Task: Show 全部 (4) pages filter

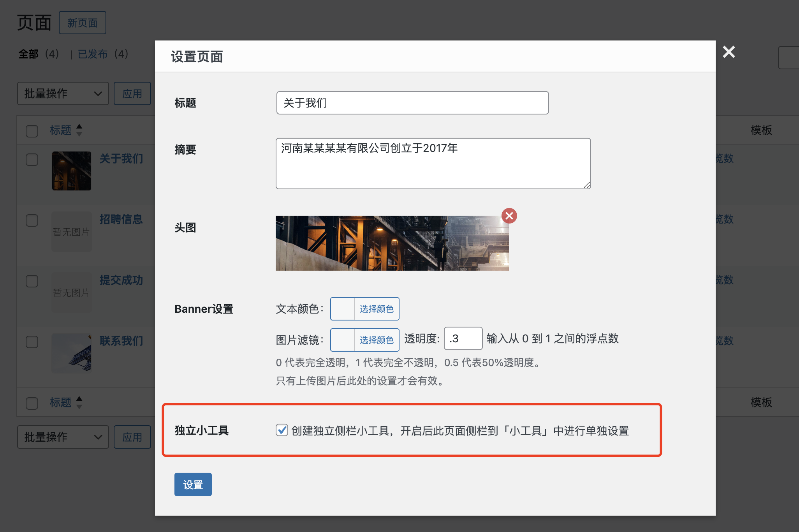Action: [x=39, y=54]
